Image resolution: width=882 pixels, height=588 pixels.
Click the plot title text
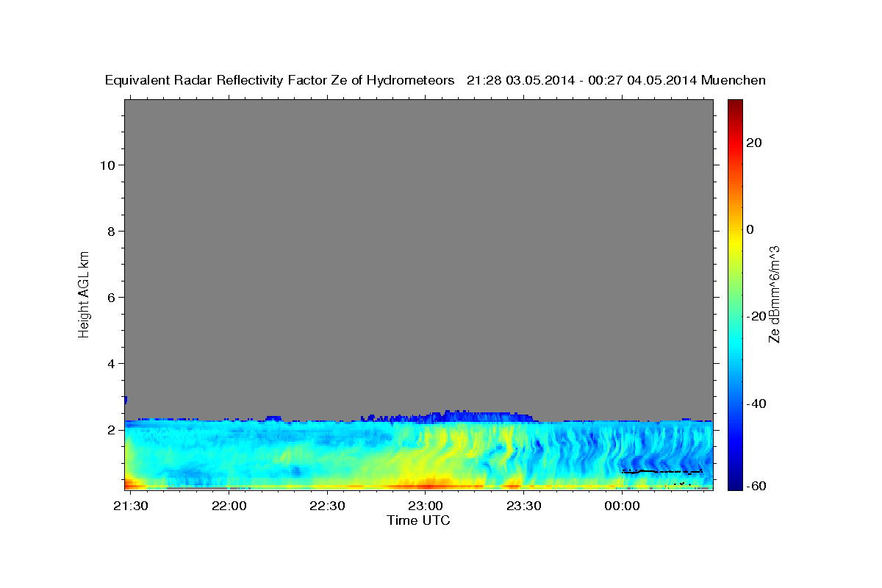[435, 80]
